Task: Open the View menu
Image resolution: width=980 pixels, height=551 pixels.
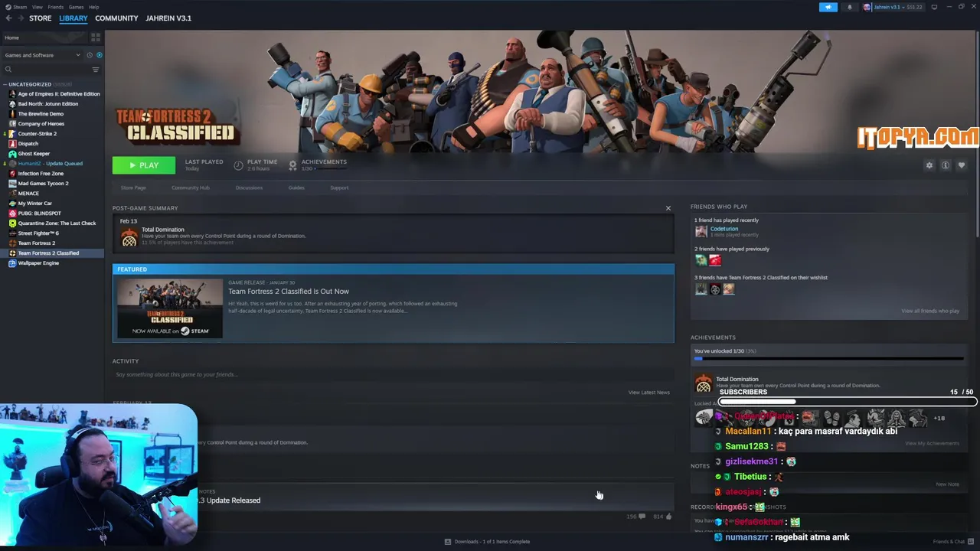Action: click(x=37, y=7)
